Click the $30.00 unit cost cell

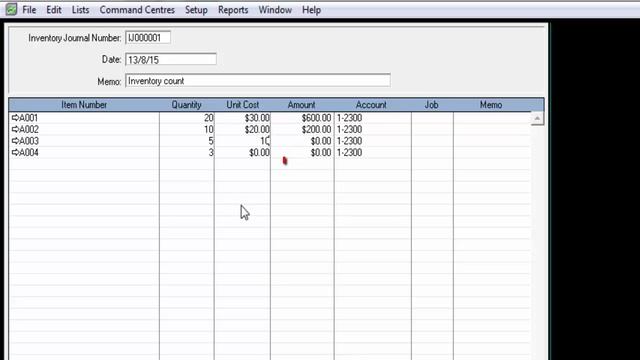[242, 118]
